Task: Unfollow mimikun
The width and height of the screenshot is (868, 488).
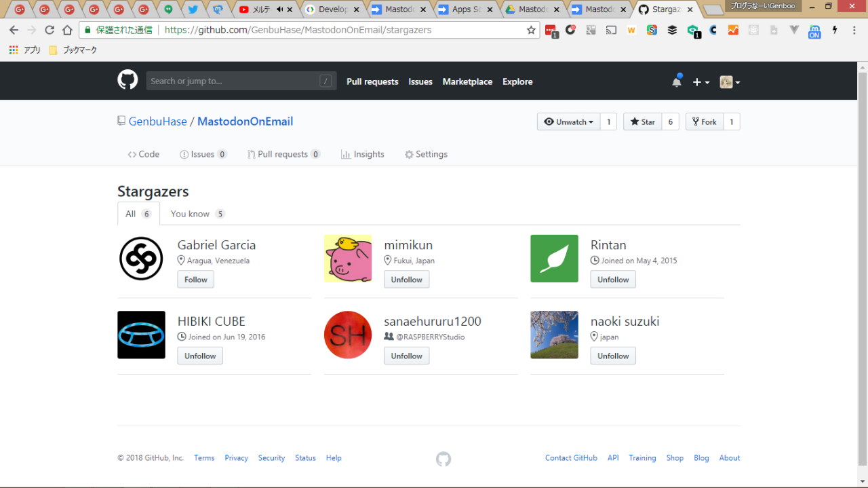Action: tap(406, 280)
